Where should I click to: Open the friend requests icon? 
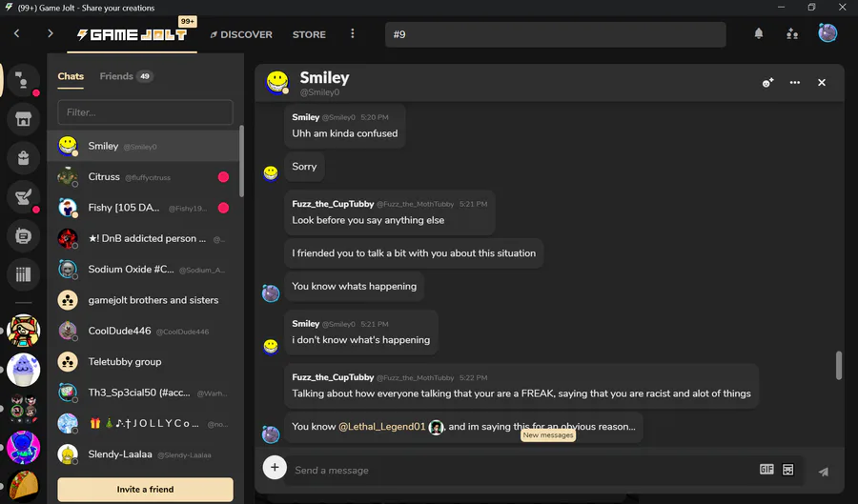pos(792,34)
